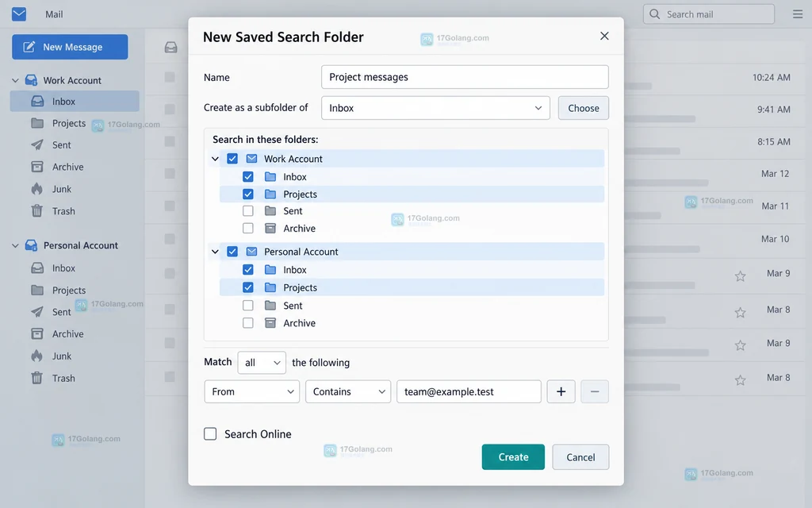Open the 'From' field dropdown
This screenshot has height=508, width=812.
click(x=251, y=391)
